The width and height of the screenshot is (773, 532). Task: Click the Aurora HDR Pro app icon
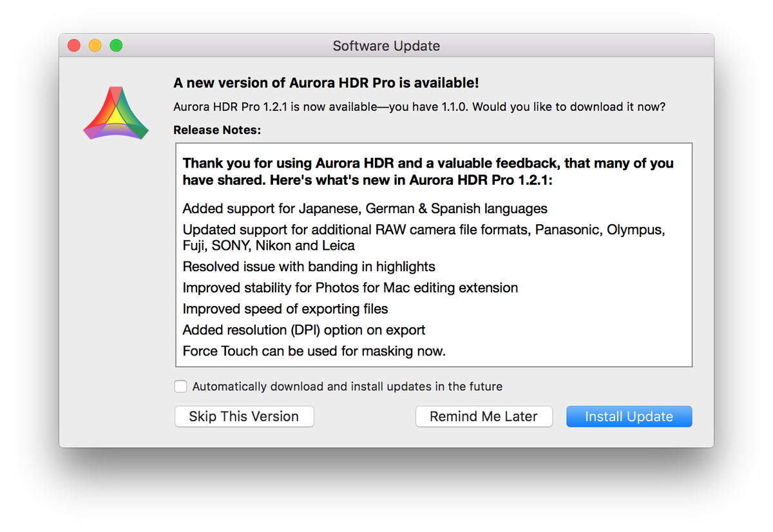(116, 112)
